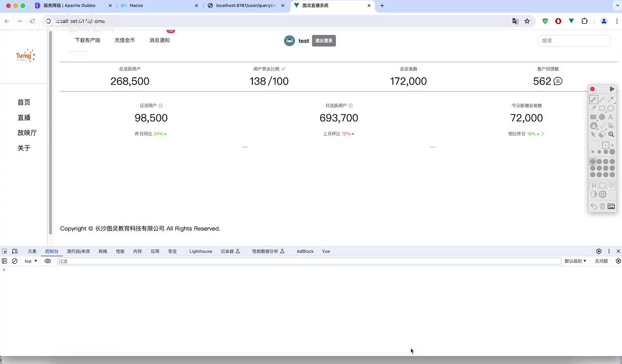
Task: Open the browser tab list dropdown
Action: 617,6
